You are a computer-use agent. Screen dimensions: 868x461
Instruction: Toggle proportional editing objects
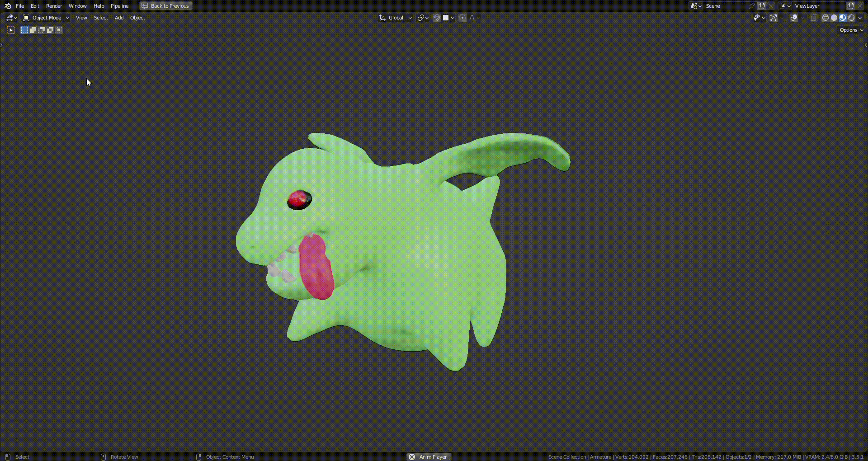[462, 18]
